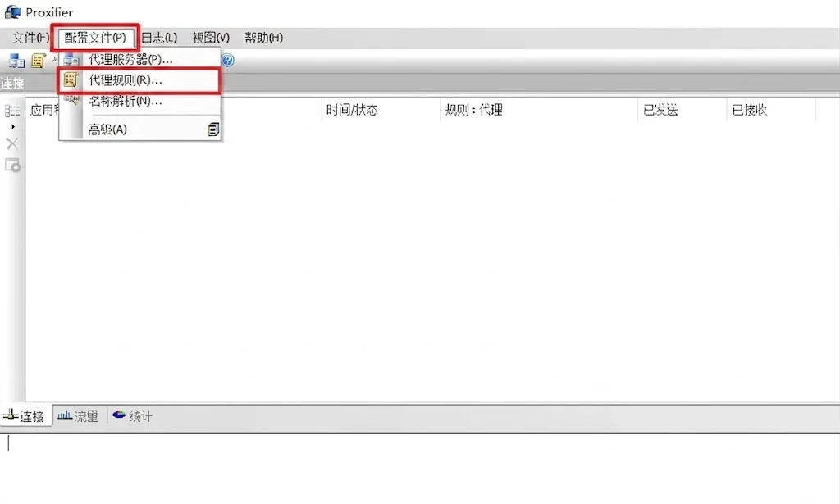Click the 代理服务器 menu item icon
Screen dimensions: 840x504
[x=71, y=59]
